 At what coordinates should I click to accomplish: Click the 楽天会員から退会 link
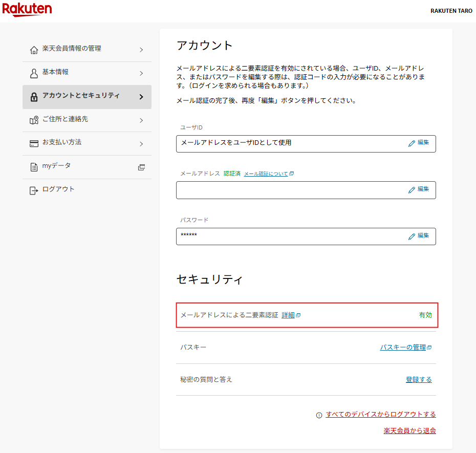[410, 430]
